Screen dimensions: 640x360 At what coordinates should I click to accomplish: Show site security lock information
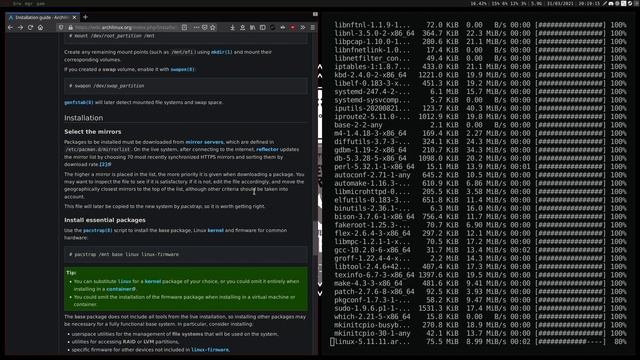coord(70,27)
